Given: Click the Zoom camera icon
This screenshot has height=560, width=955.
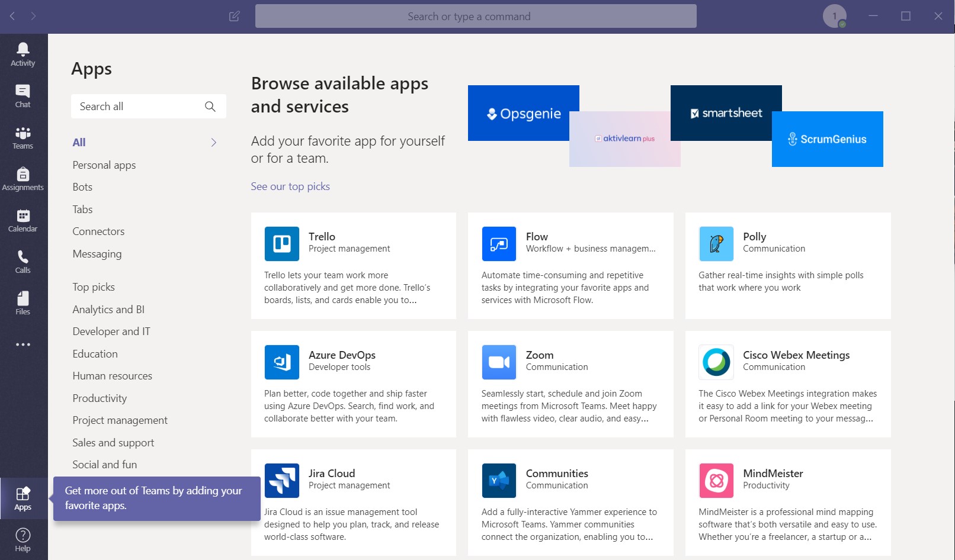Looking at the screenshot, I should (499, 362).
